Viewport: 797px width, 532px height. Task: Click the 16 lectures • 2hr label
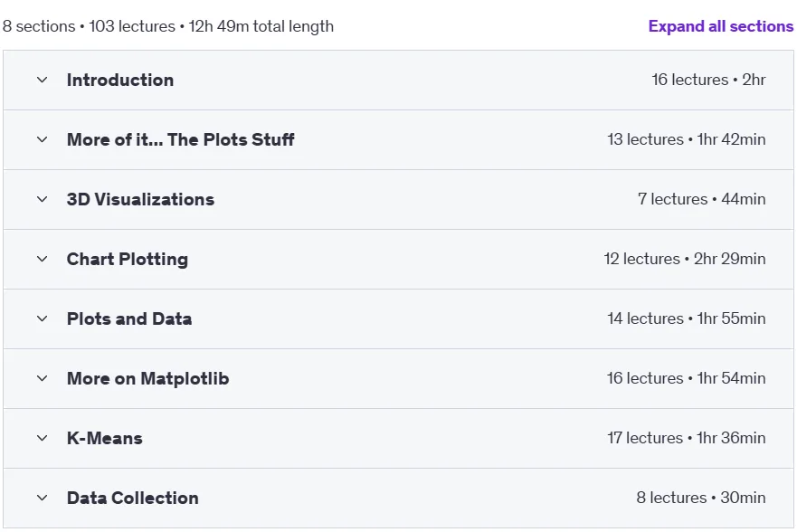708,80
